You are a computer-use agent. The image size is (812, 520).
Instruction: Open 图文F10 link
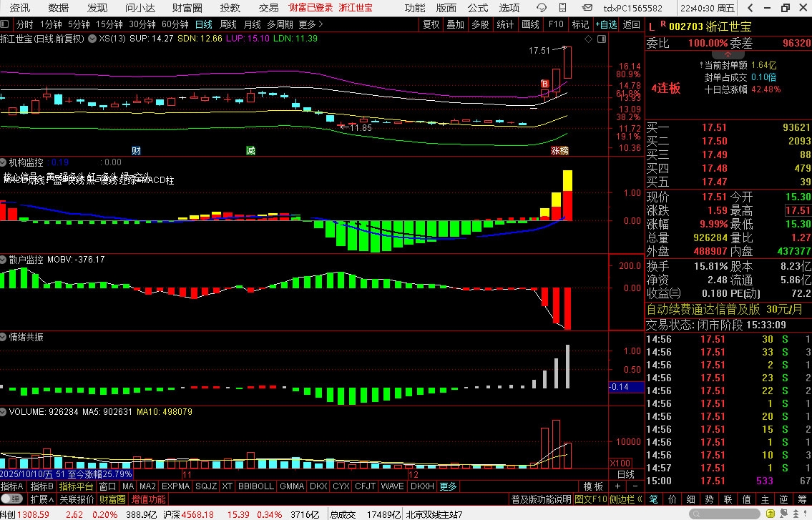(x=590, y=499)
